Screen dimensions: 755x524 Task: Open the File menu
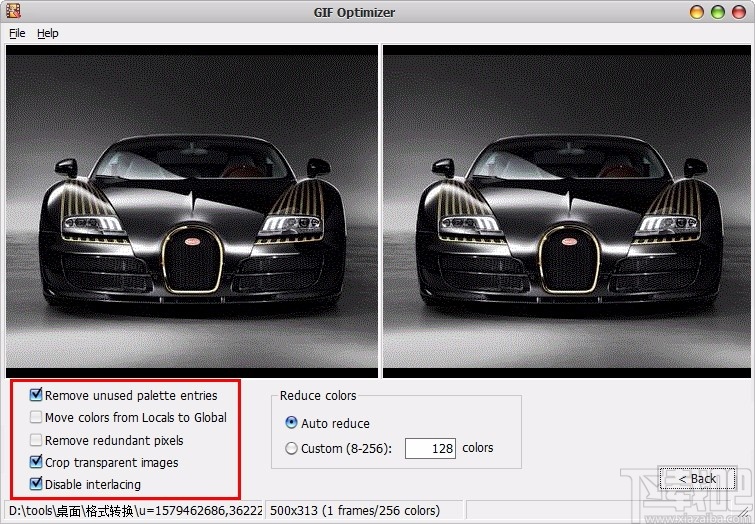[17, 33]
